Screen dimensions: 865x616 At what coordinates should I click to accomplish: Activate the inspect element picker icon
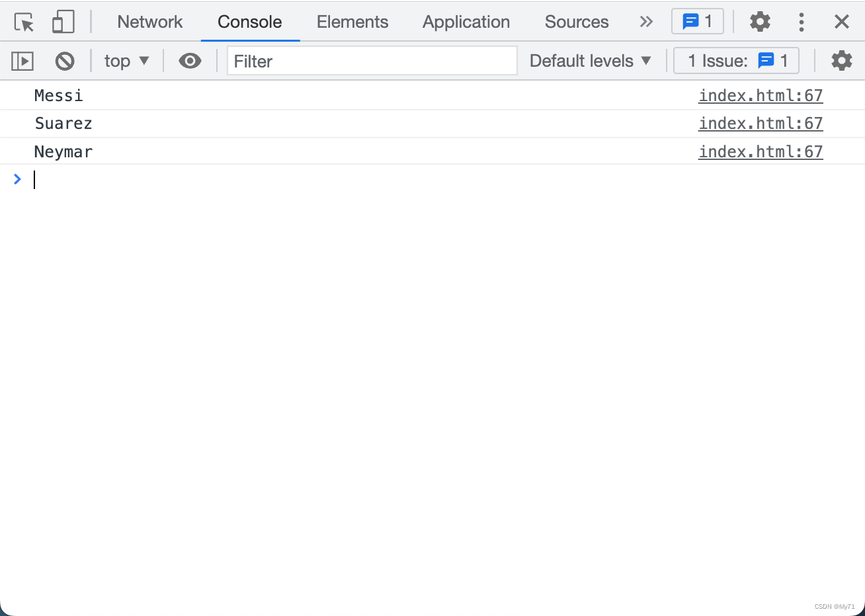(x=24, y=22)
